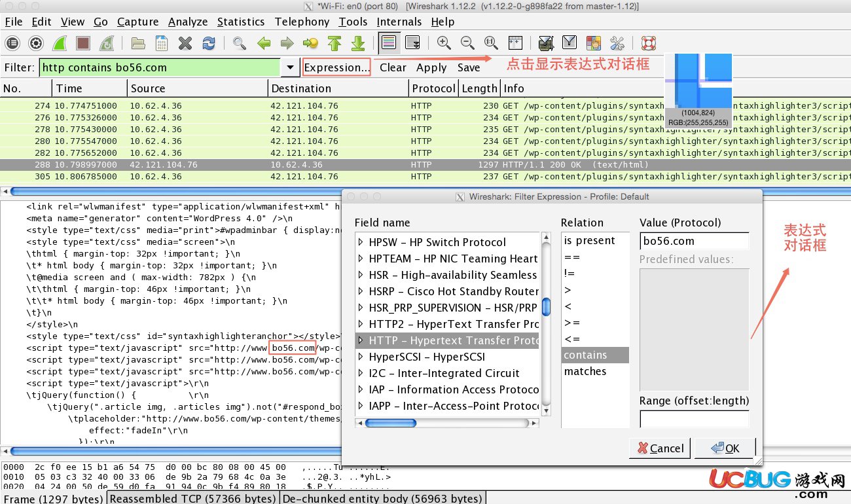Expand HSR – High-availability Seamless node
This screenshot has width=851, height=504.
pos(361,275)
